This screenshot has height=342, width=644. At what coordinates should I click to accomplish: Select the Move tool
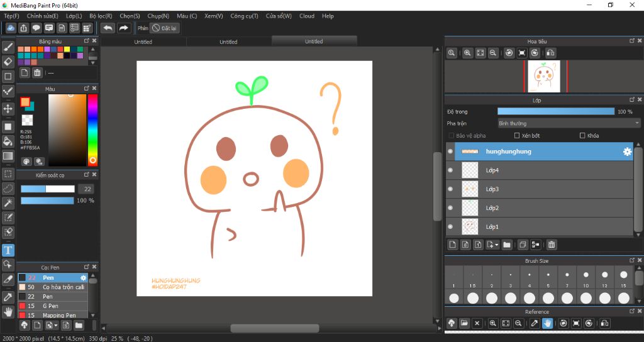coord(8,109)
